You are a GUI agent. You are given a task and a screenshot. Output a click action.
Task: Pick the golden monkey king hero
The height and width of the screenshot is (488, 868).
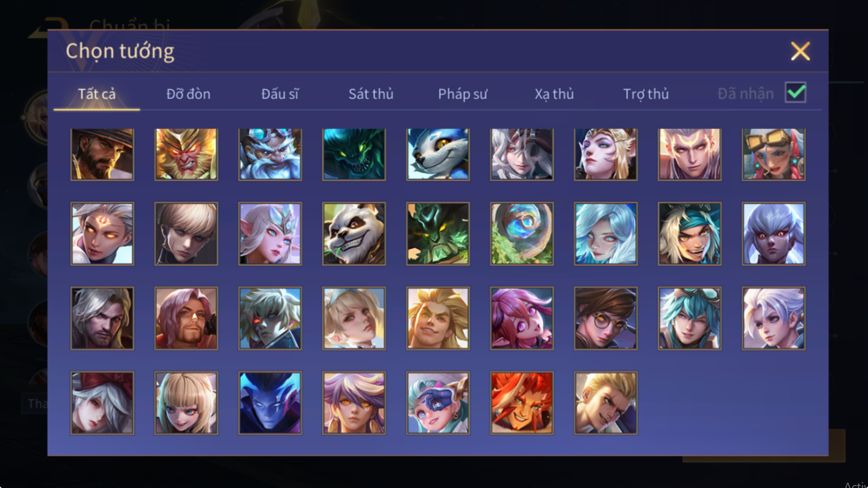186,154
